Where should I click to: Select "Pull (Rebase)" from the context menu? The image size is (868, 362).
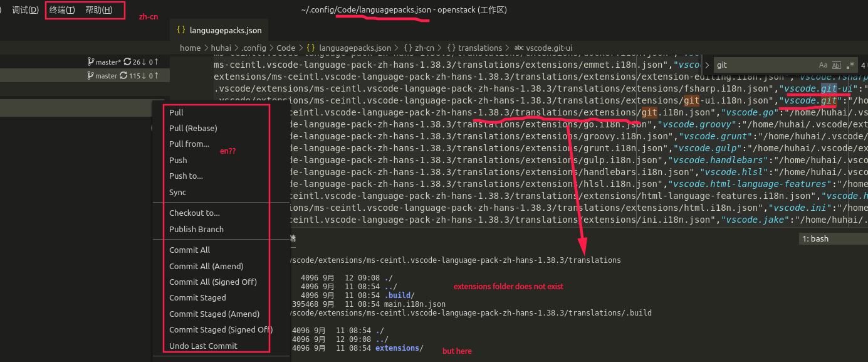[x=192, y=128]
